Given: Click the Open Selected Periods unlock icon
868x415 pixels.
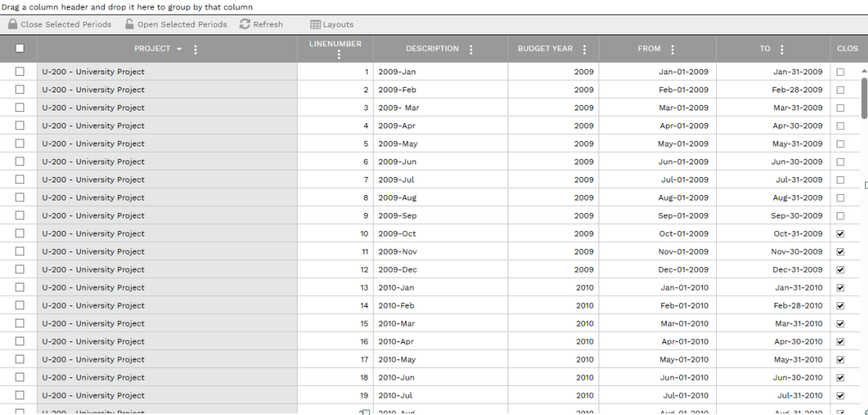Looking at the screenshot, I should point(130,24).
